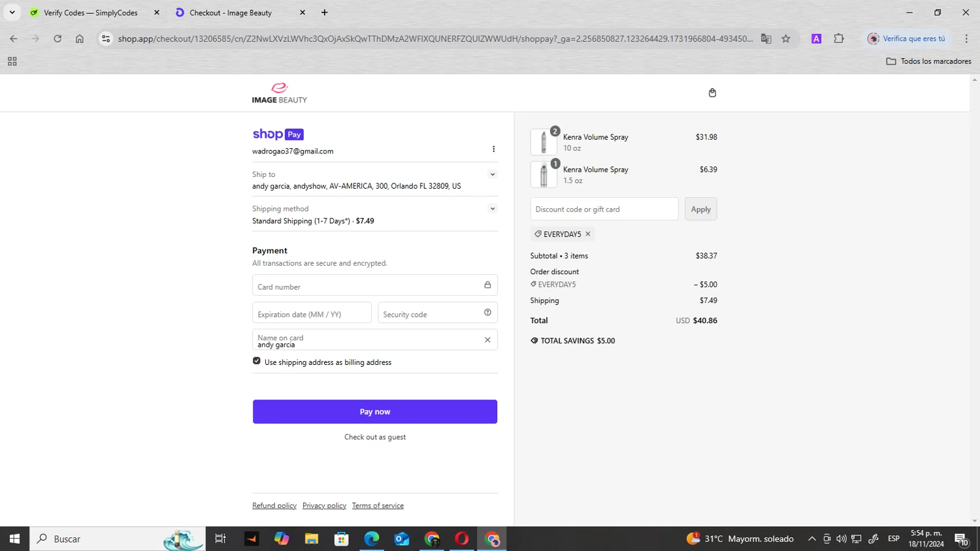Open the Refund policy link
The height and width of the screenshot is (551, 980).
[274, 506]
